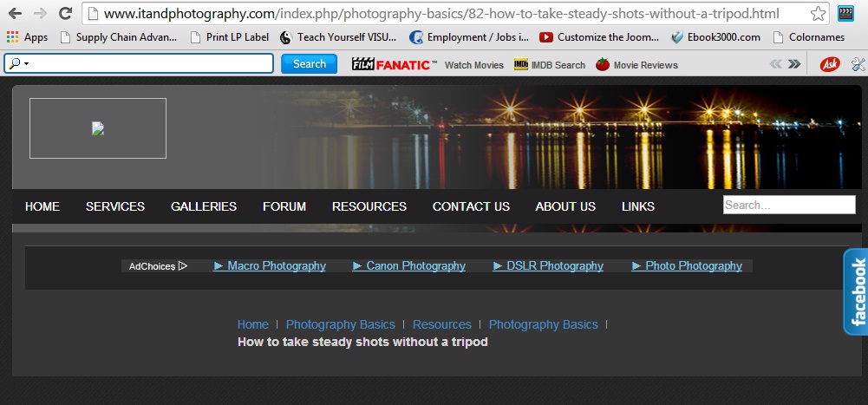Image resolution: width=868 pixels, height=405 pixels.
Task: Go back with the browser back arrow
Action: coord(15,13)
